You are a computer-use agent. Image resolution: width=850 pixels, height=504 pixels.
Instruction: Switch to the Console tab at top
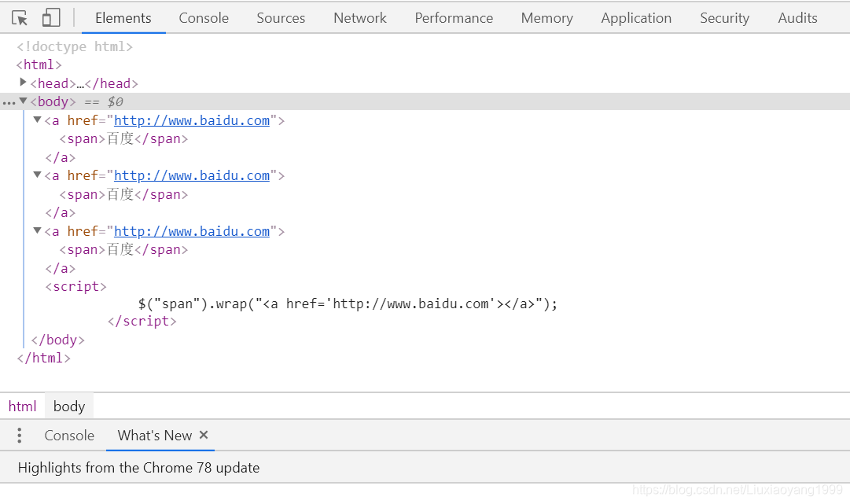pos(204,18)
